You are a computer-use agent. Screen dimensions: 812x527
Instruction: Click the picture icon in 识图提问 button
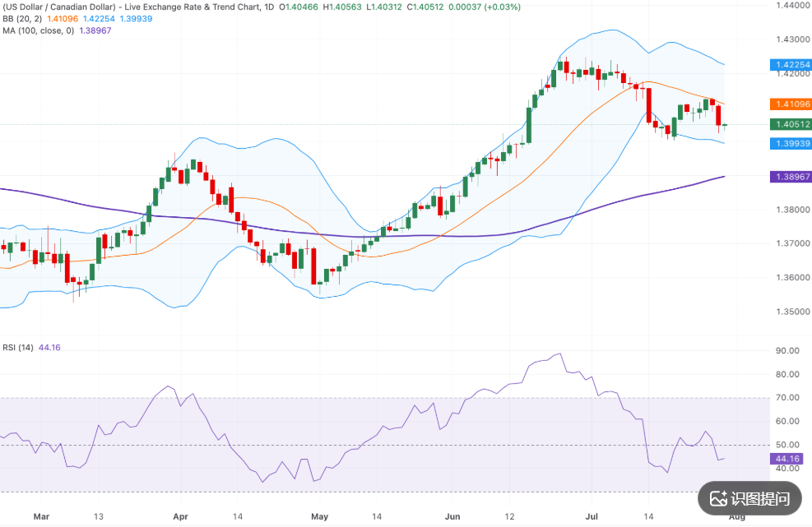718,498
